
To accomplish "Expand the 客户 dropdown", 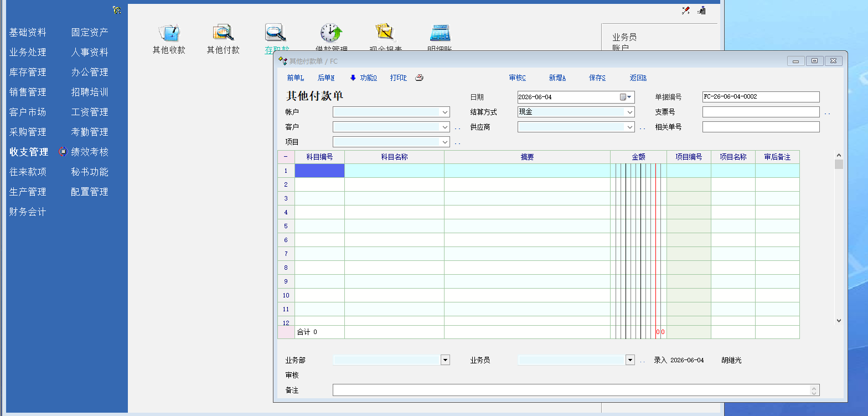I will [x=445, y=127].
